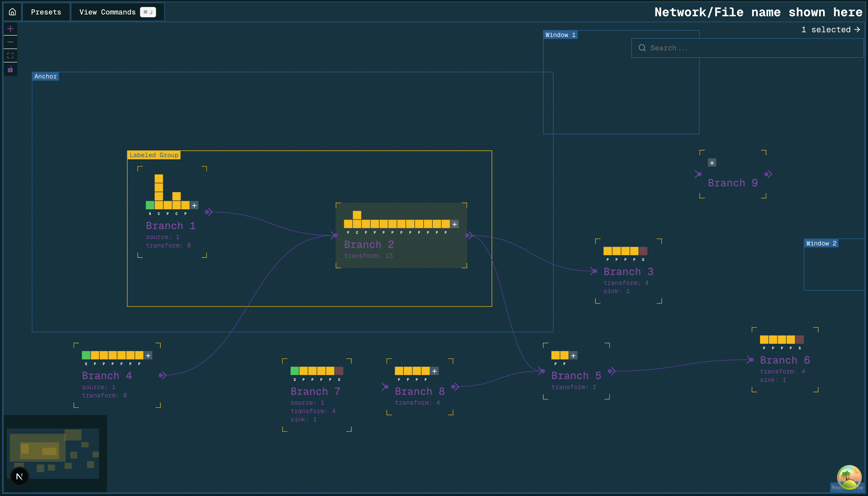Click the Window 1 label
Screen dimensions: 868x496
[x=560, y=35]
